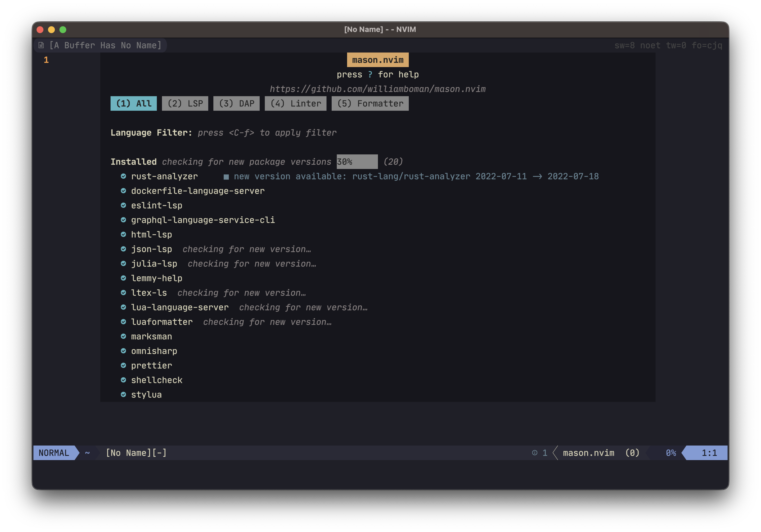The image size is (761, 532).
Task: Open the (4) Linter tab
Action: pyautogui.click(x=296, y=104)
